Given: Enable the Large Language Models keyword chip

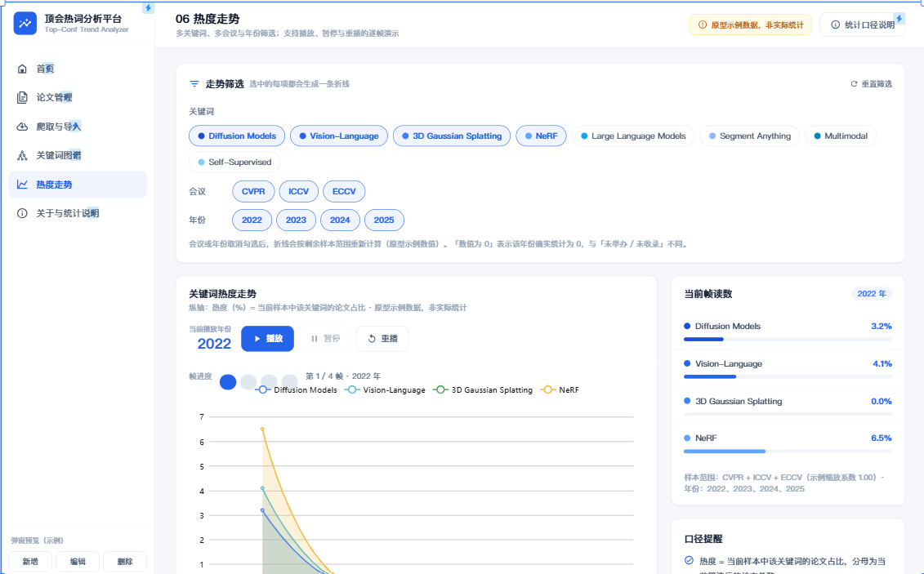Looking at the screenshot, I should coord(633,136).
